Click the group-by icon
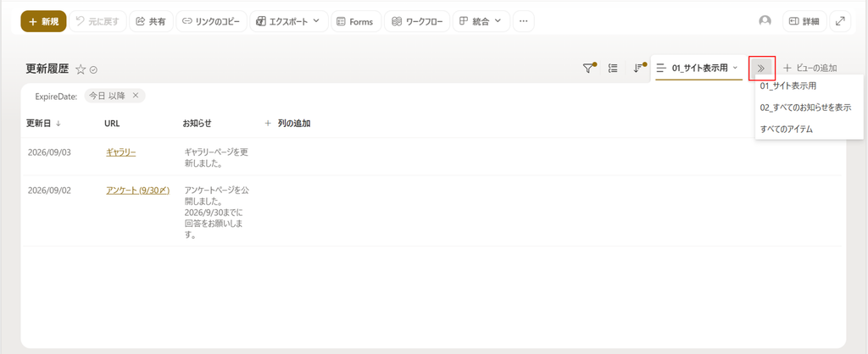Image resolution: width=868 pixels, height=354 pixels. [x=613, y=68]
